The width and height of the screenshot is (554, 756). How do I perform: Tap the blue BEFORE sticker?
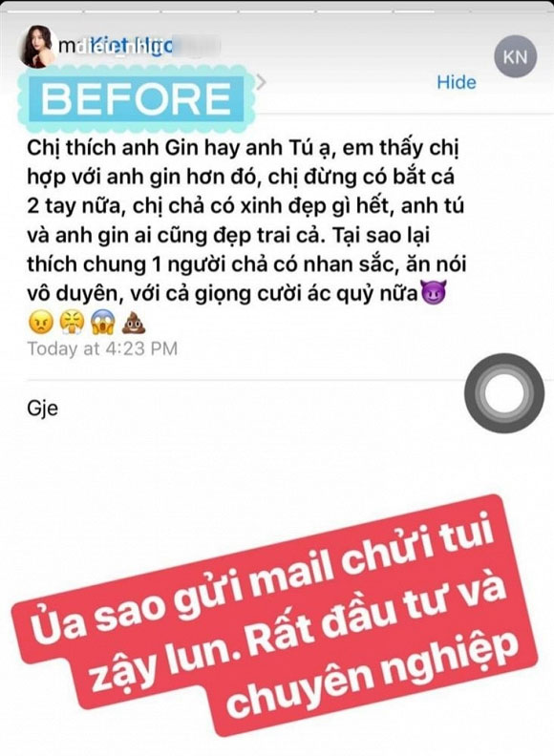click(x=137, y=99)
